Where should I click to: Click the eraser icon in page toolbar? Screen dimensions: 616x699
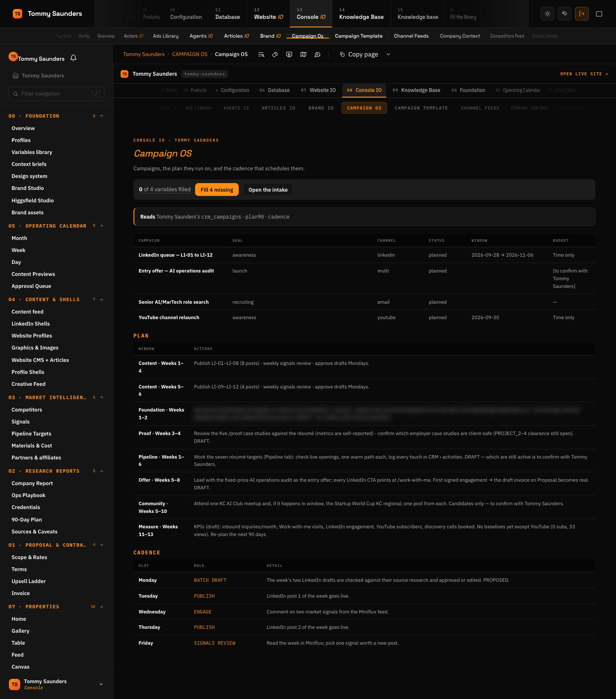pos(275,54)
